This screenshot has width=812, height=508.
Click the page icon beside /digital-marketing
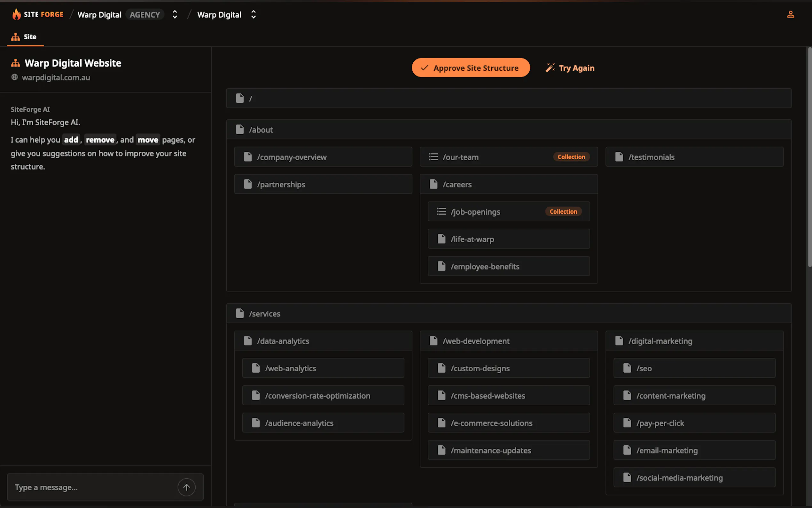click(619, 341)
